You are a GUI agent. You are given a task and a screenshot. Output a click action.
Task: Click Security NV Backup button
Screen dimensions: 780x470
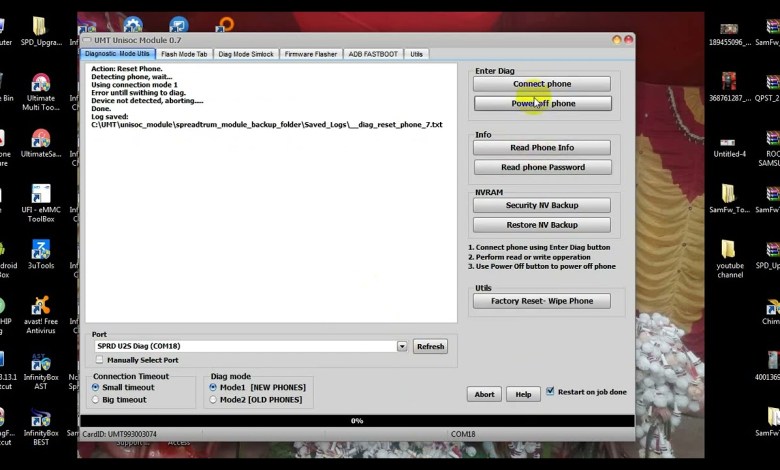tap(542, 205)
